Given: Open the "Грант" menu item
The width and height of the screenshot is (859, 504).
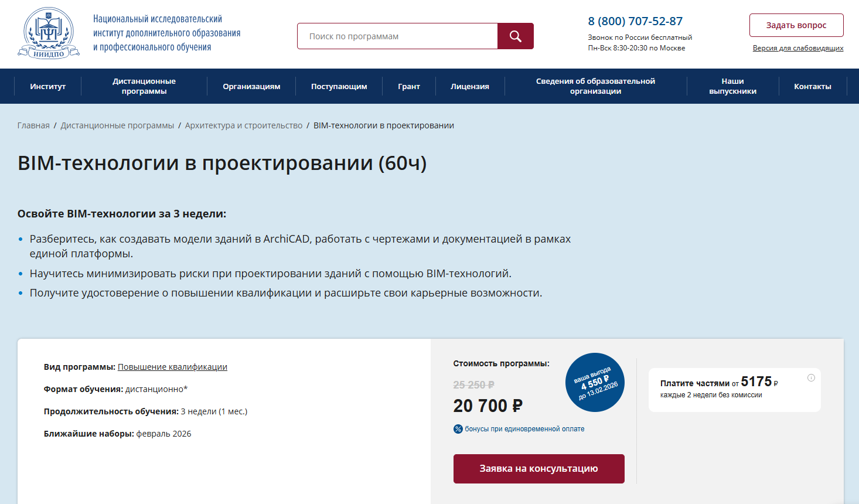Looking at the screenshot, I should 409,86.
